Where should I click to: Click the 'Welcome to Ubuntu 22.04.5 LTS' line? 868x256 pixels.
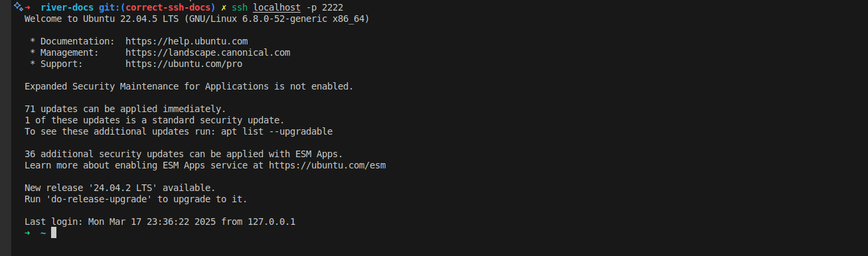(102, 19)
